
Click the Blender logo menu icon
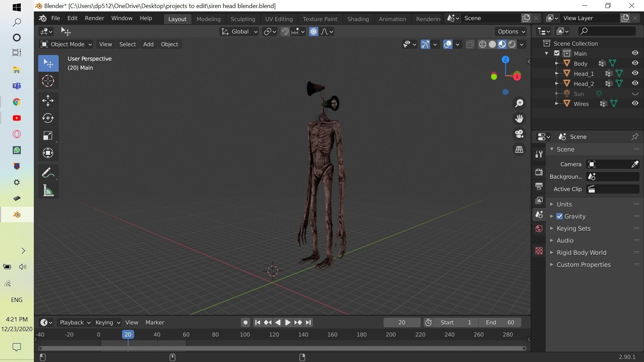[x=43, y=18]
